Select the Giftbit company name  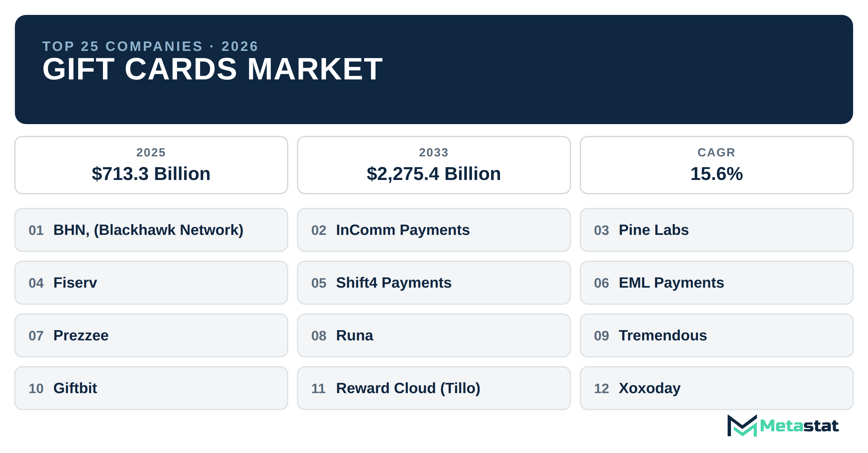75,388
